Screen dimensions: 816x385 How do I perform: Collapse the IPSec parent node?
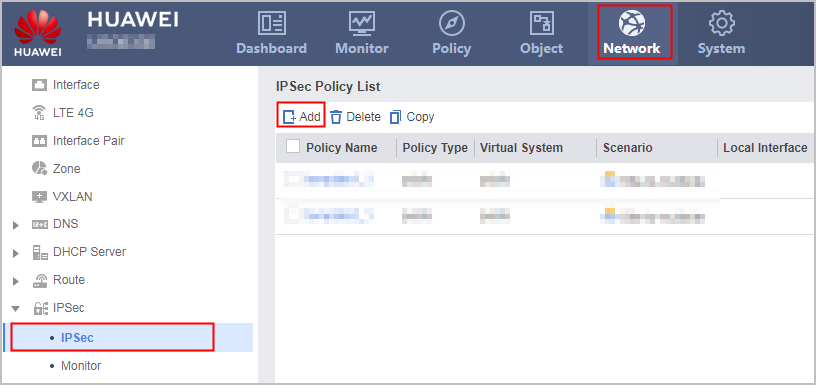click(16, 309)
